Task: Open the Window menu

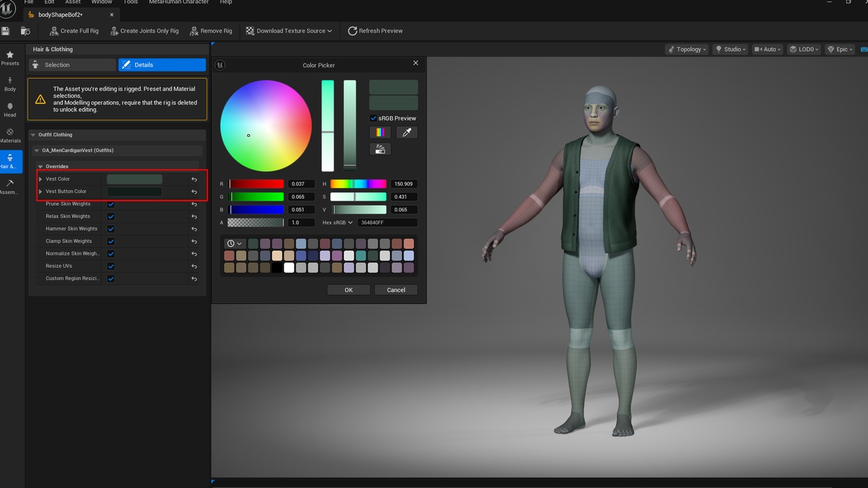Action: pyautogui.click(x=102, y=2)
